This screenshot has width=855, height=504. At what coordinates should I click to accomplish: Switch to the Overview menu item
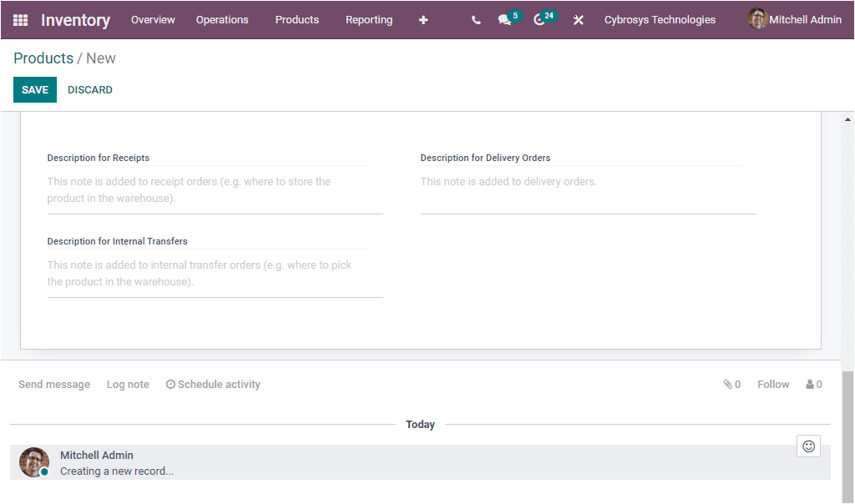(x=153, y=19)
